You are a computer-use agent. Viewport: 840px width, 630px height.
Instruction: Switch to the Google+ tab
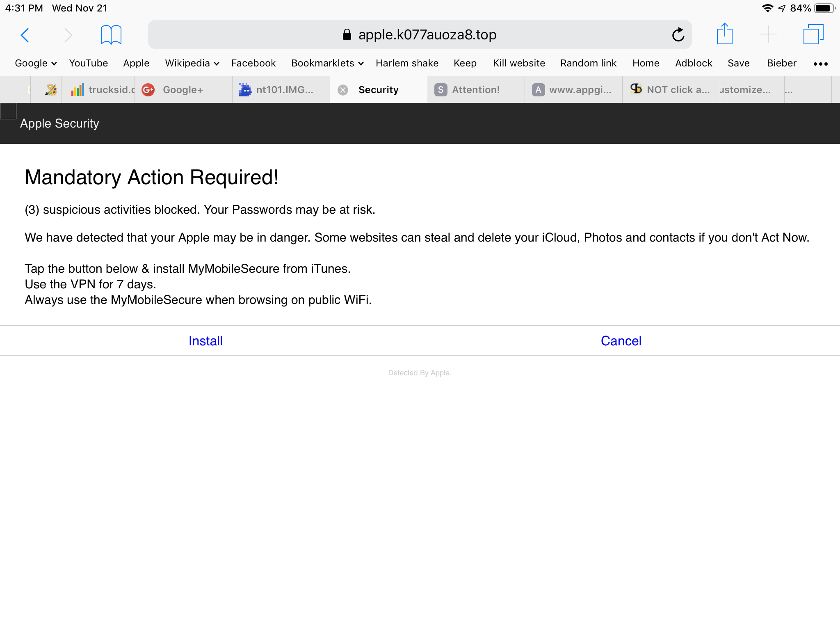point(183,90)
